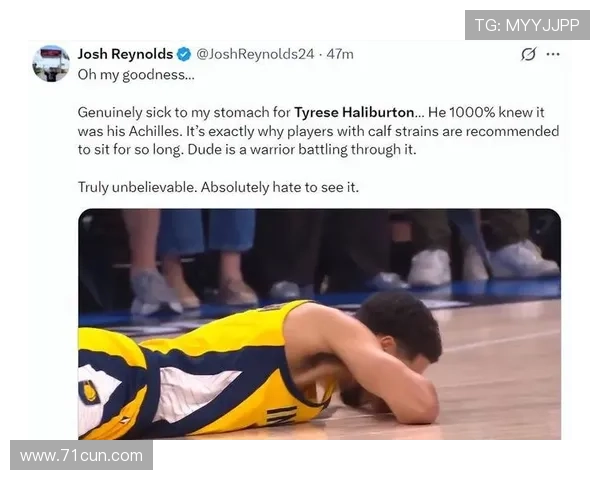Open the three-dot more options menu
The height and width of the screenshot is (480, 600).
(x=553, y=54)
